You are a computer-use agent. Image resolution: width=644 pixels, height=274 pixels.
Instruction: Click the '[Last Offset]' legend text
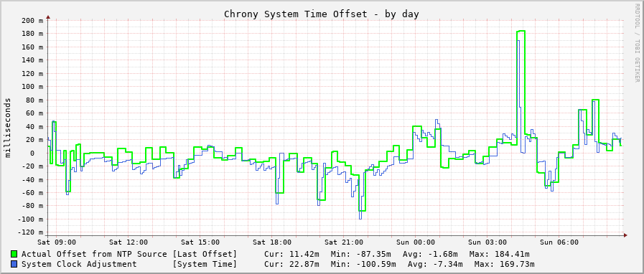coord(205,255)
